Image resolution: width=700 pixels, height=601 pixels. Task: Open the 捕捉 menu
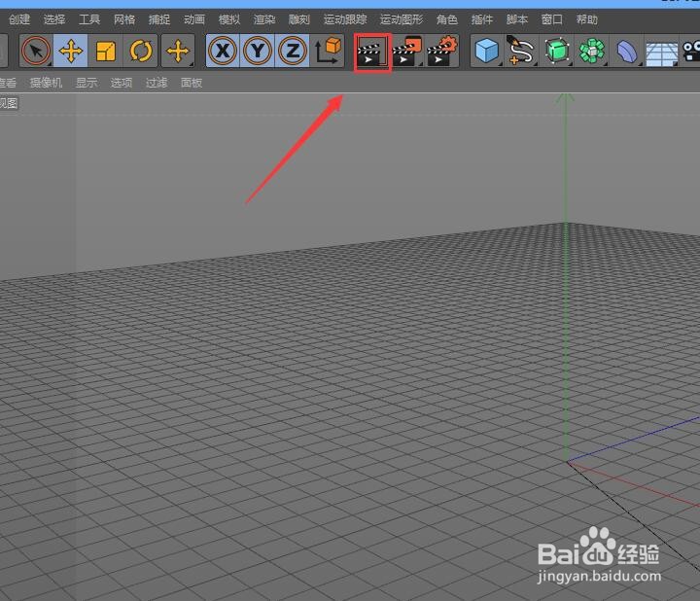point(159,19)
